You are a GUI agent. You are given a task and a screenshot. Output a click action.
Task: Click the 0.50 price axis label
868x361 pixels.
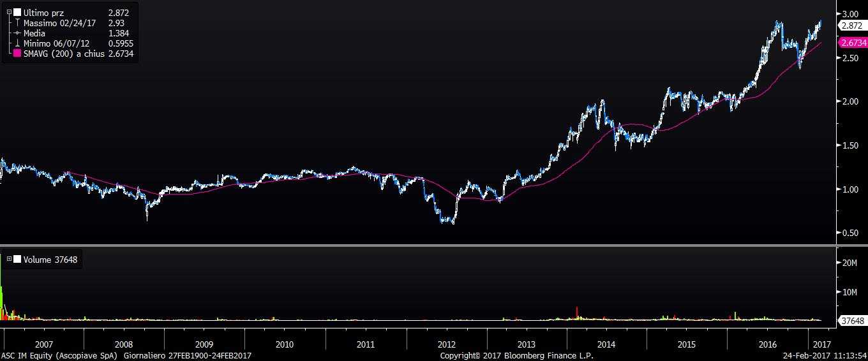coord(849,233)
